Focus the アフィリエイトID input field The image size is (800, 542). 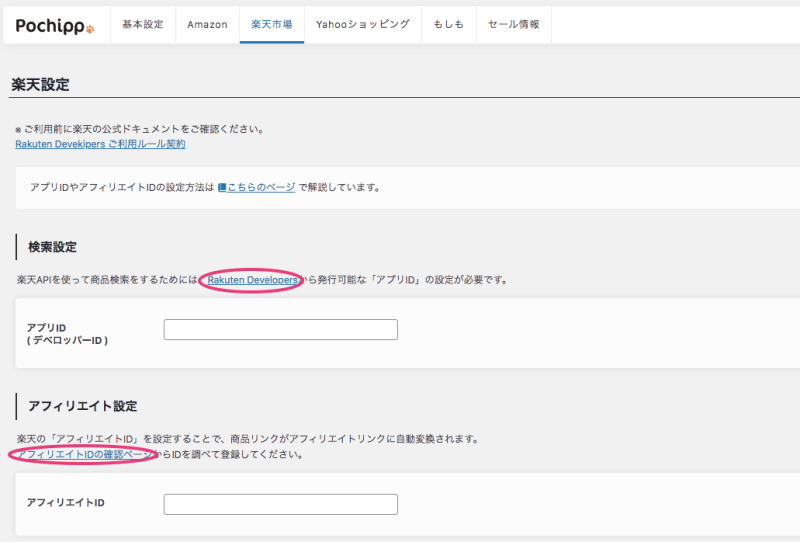[x=281, y=504]
